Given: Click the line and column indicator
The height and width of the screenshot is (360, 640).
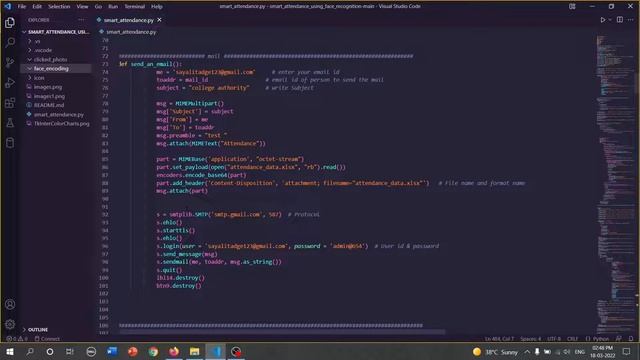Looking at the screenshot, I should pos(499,339).
